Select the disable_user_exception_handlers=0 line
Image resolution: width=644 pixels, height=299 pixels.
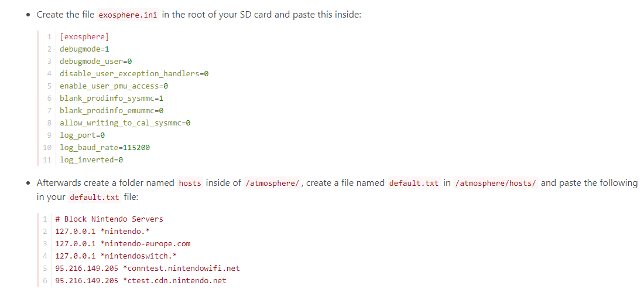(134, 74)
